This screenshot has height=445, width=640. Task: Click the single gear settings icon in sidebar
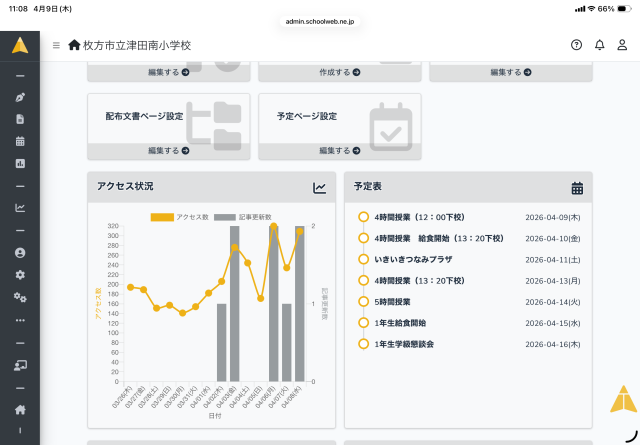20,275
